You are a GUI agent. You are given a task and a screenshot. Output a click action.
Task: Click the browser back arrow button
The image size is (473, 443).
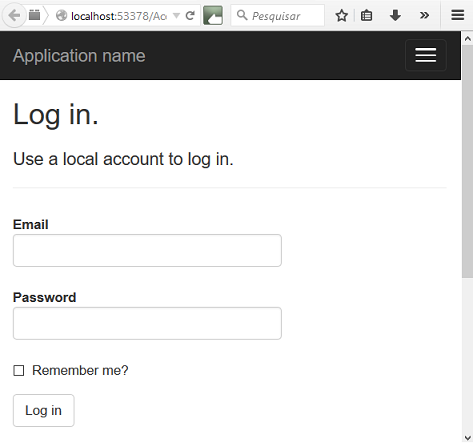pyautogui.click(x=14, y=15)
